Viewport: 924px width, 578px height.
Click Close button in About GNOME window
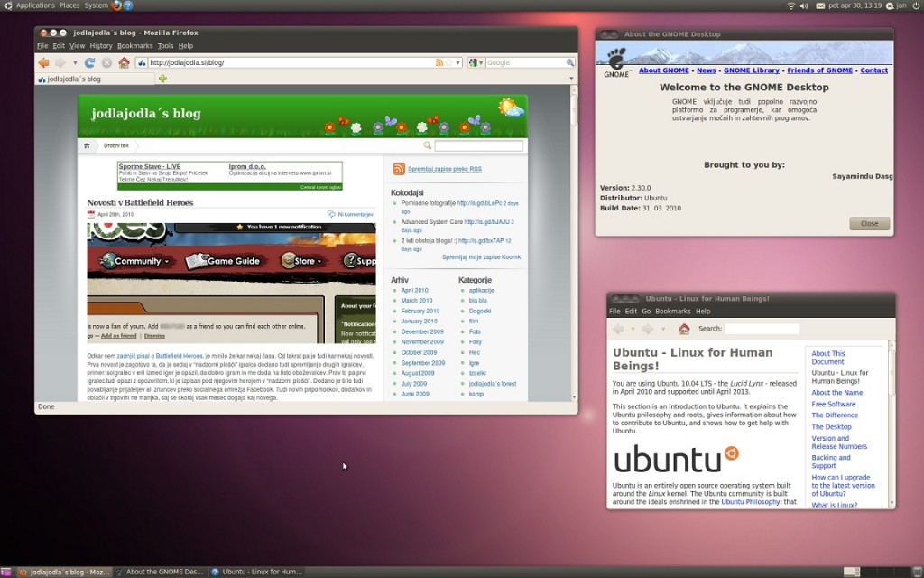(x=869, y=224)
